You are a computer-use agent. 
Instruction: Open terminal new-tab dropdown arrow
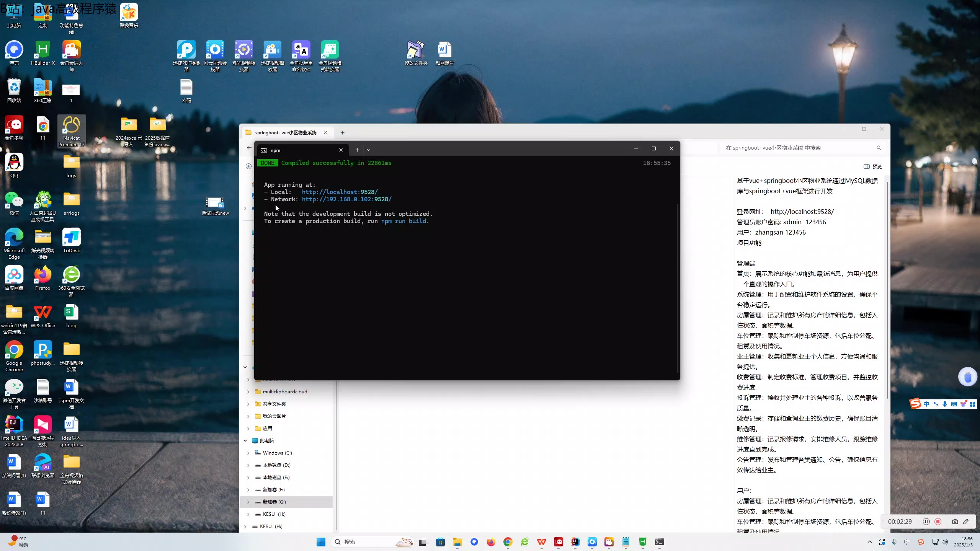point(369,150)
